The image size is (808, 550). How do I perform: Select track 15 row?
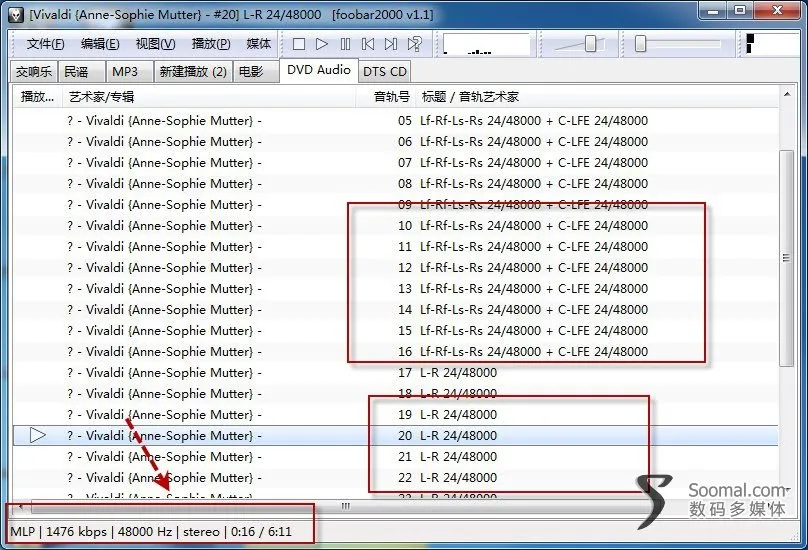pos(396,331)
